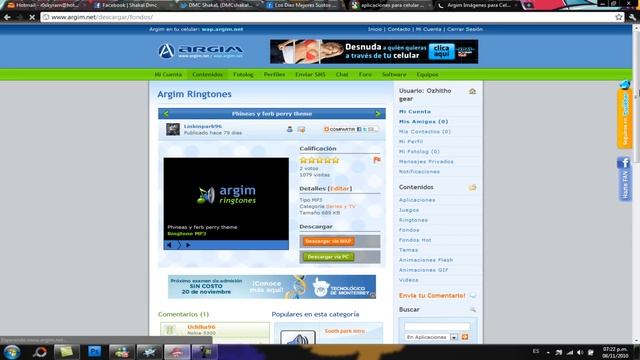Go to next ringtone with green right arrow
Image resolution: width=640 pixels, height=360 pixels.
point(378,113)
